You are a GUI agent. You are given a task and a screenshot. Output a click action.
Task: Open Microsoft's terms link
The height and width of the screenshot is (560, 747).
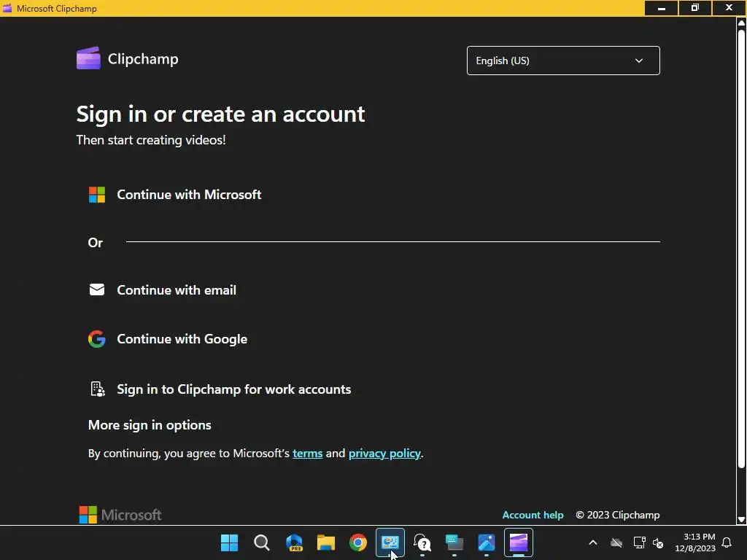click(x=307, y=454)
